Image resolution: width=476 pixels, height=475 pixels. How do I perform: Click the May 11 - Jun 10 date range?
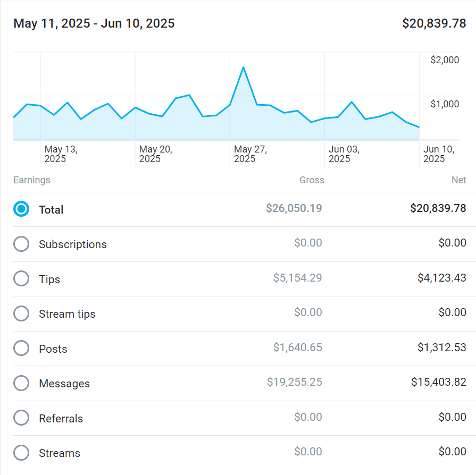(94, 23)
